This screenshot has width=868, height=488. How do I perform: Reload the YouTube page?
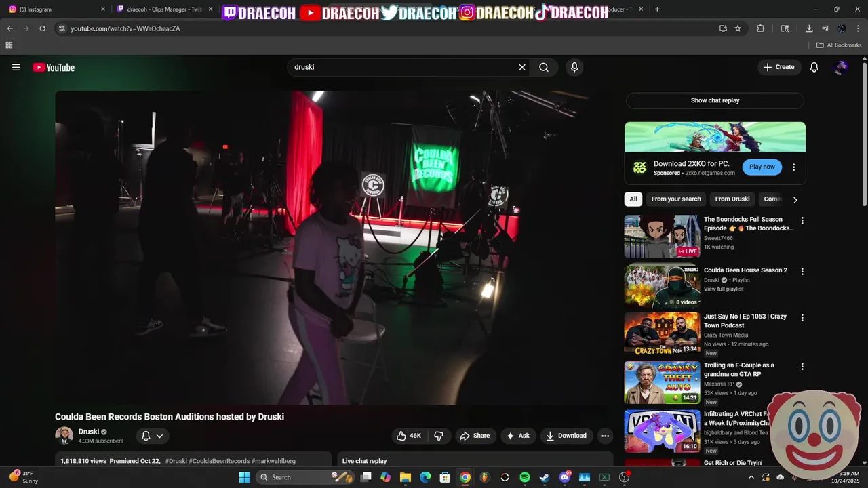click(42, 28)
